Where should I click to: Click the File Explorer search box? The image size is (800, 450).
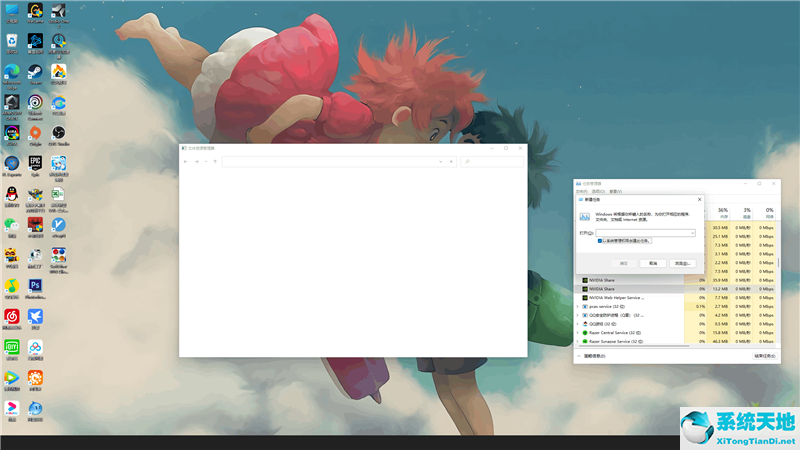[495, 161]
